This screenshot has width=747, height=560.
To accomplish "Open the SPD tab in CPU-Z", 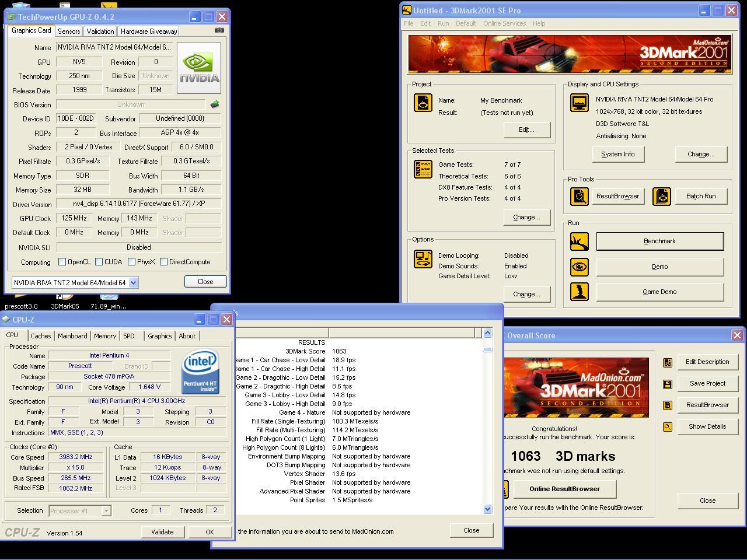I will coord(129,336).
